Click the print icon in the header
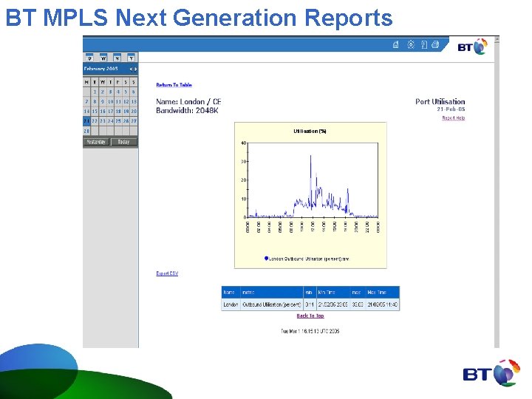Screen dimensions: 532x399 tap(435, 44)
